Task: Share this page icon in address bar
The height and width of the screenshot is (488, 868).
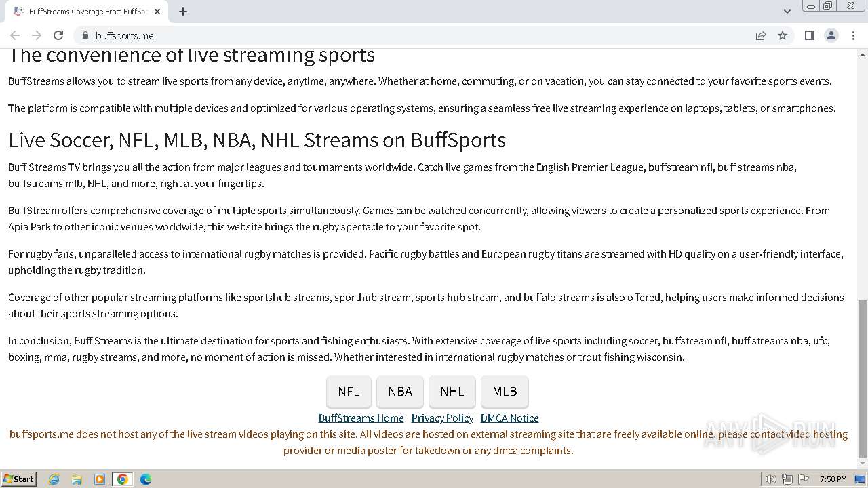Action: click(x=761, y=35)
